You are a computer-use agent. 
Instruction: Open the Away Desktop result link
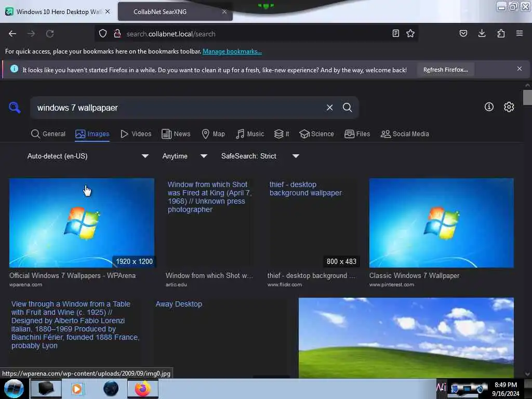pyautogui.click(x=179, y=304)
